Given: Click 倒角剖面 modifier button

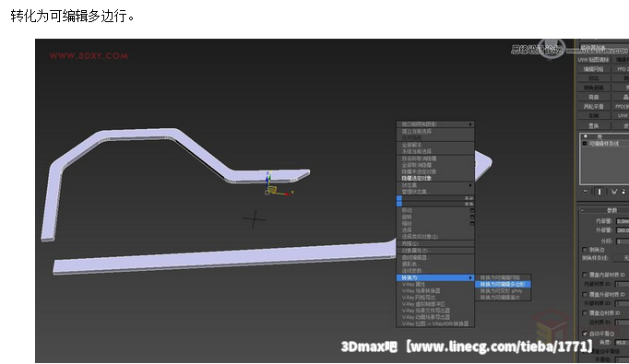Looking at the screenshot, I should 594,88.
